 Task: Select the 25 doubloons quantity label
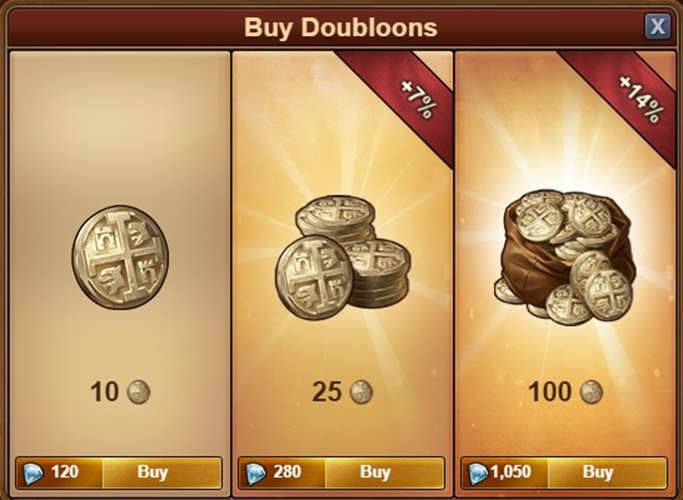(327, 392)
